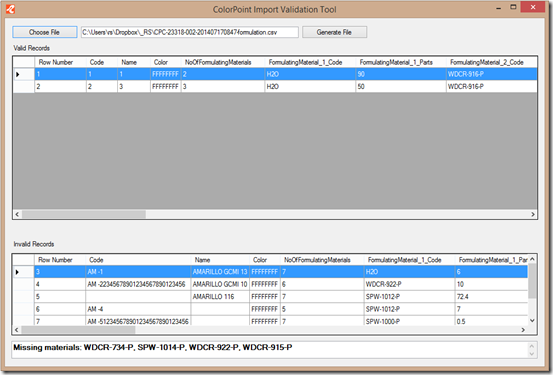The image size is (553, 375).
Task: Select AMARILLO GCMI 10 name cell
Action: pos(220,284)
